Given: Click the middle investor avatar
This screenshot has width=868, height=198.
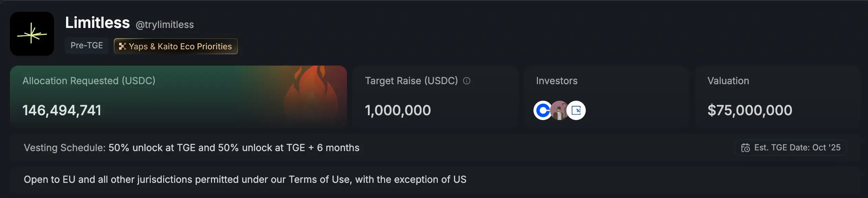Looking at the screenshot, I should [559, 110].
